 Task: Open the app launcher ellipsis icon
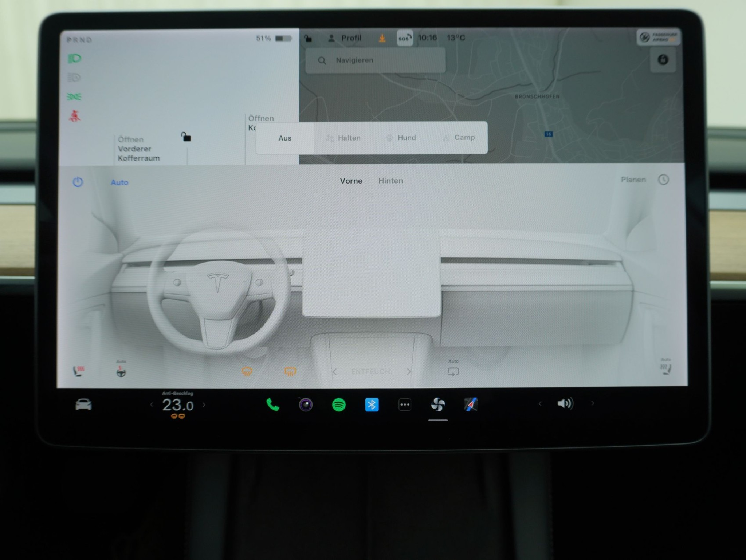[405, 404]
